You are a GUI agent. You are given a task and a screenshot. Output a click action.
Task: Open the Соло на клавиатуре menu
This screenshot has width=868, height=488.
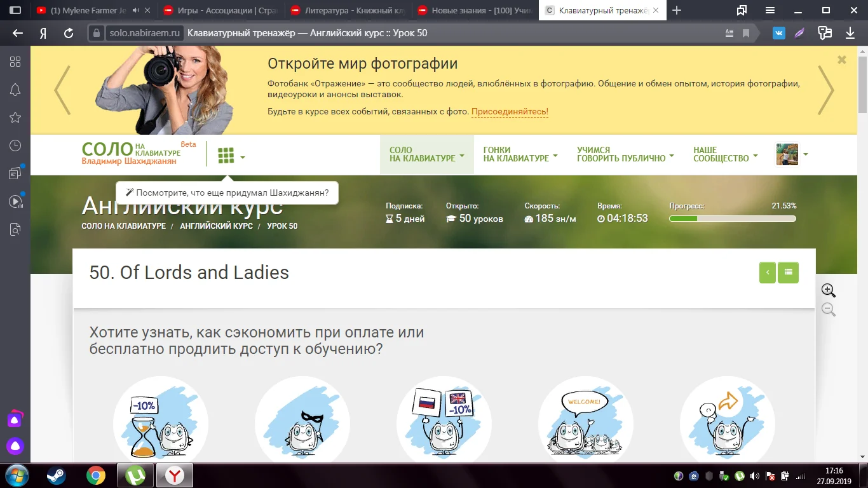click(x=427, y=154)
